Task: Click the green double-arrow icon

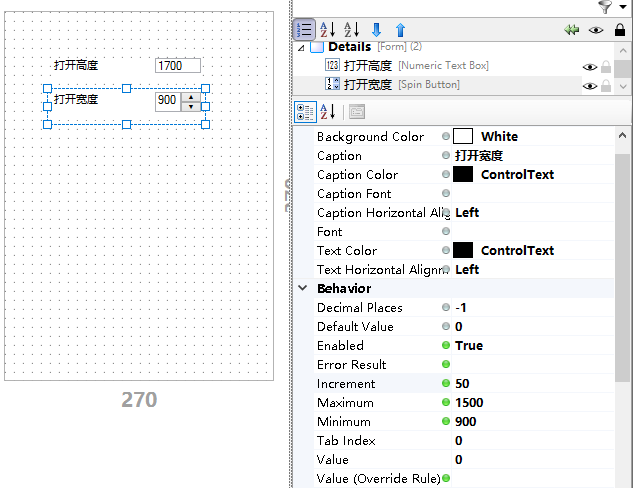Action: click(572, 30)
